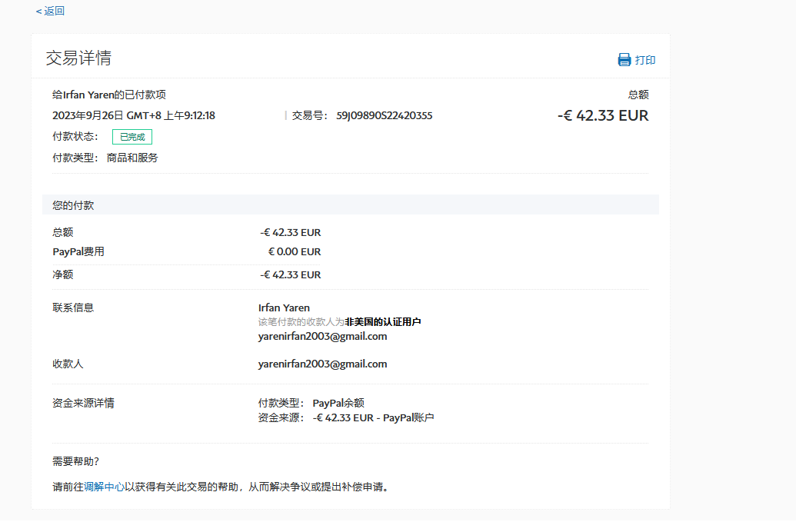796x532 pixels.
Task: Click the Irfan Yaren name under 联系信息
Action: tap(284, 308)
